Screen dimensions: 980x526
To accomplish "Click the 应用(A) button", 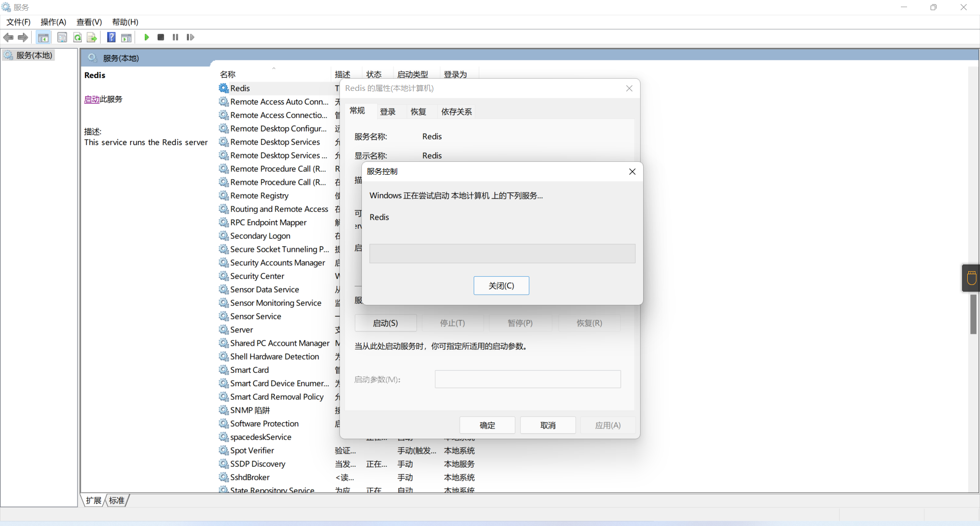I will (608, 425).
